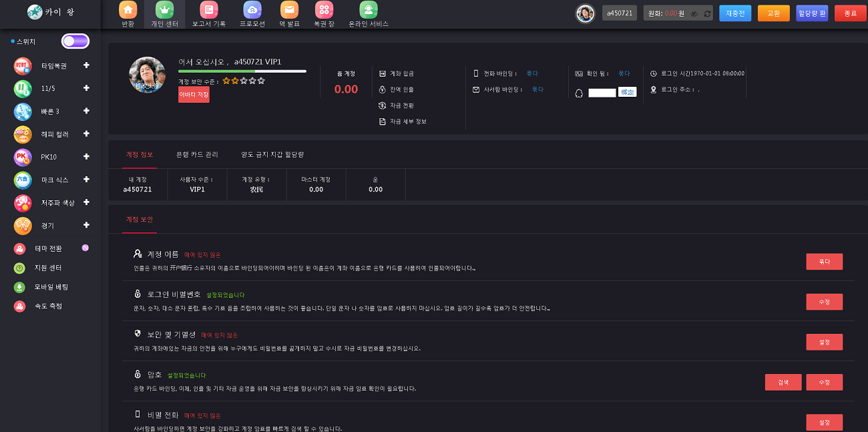Click the red 아바타 저장 button
The width and height of the screenshot is (868, 432).
click(194, 95)
